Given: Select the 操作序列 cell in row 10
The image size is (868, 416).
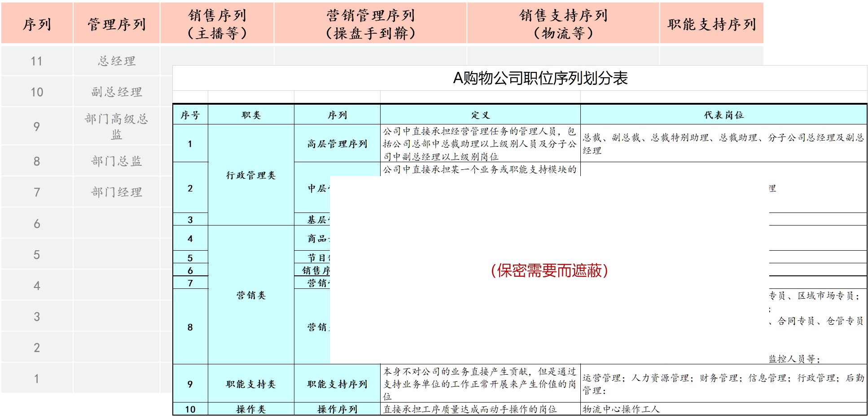Looking at the screenshot, I should click(337, 409).
